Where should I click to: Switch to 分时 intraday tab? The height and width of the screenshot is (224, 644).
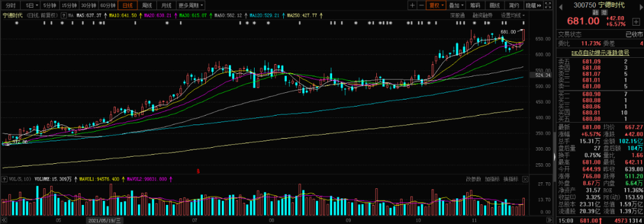[11, 5]
